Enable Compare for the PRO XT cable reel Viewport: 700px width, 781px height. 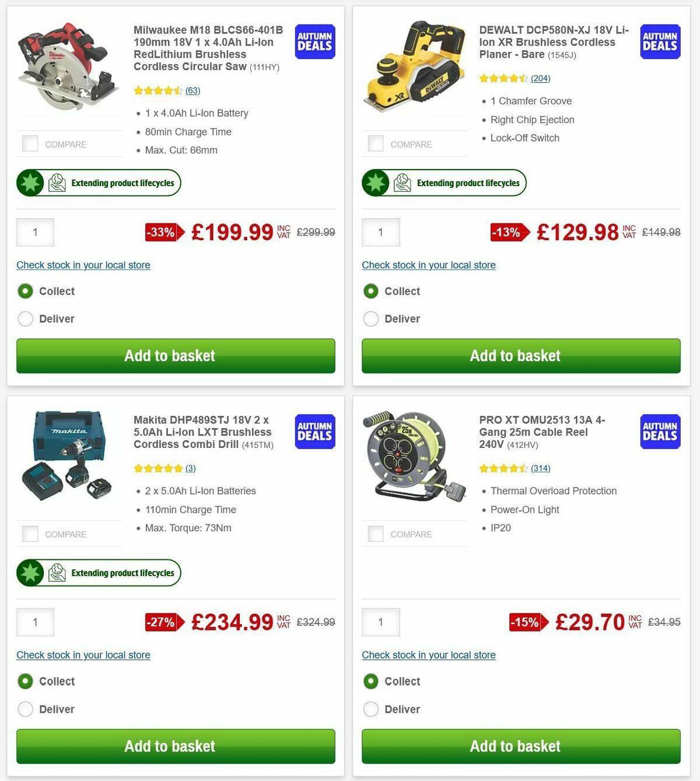pyautogui.click(x=376, y=533)
